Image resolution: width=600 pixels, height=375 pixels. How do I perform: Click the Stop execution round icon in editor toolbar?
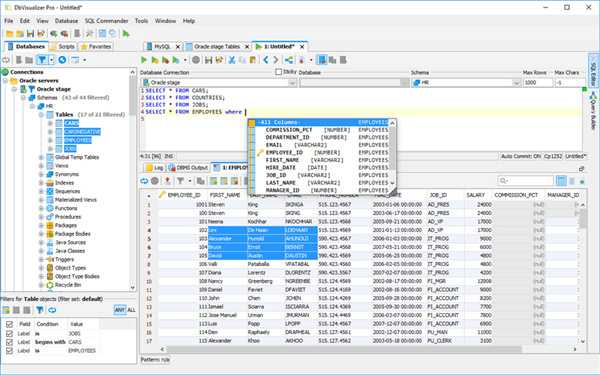tap(196, 60)
